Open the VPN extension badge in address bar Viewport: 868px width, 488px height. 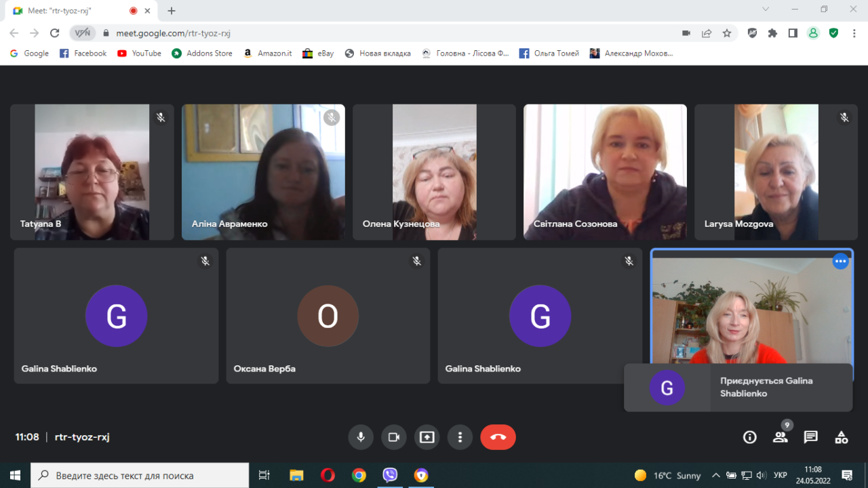pos(82,33)
